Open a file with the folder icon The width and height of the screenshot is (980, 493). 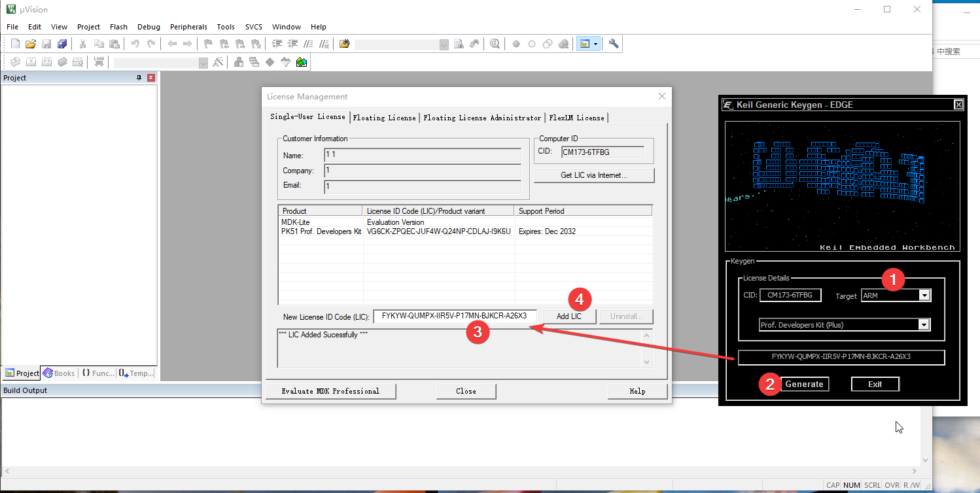(x=31, y=44)
